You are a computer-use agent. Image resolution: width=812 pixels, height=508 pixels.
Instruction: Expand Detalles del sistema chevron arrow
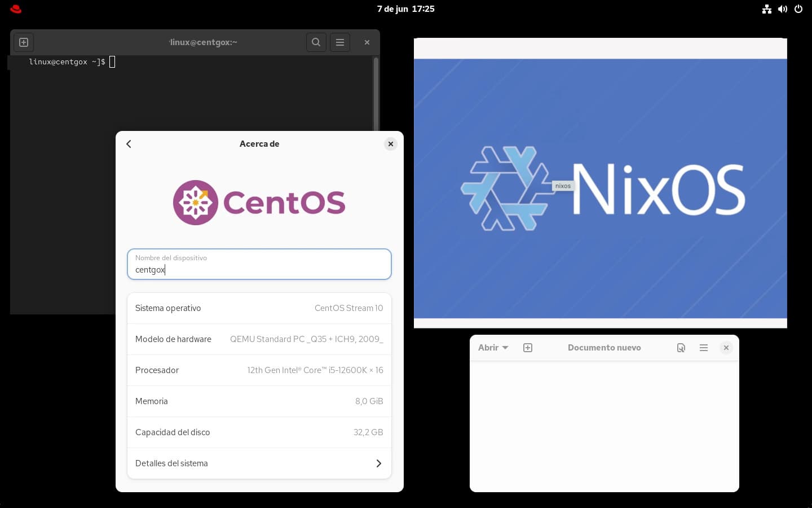(x=378, y=463)
